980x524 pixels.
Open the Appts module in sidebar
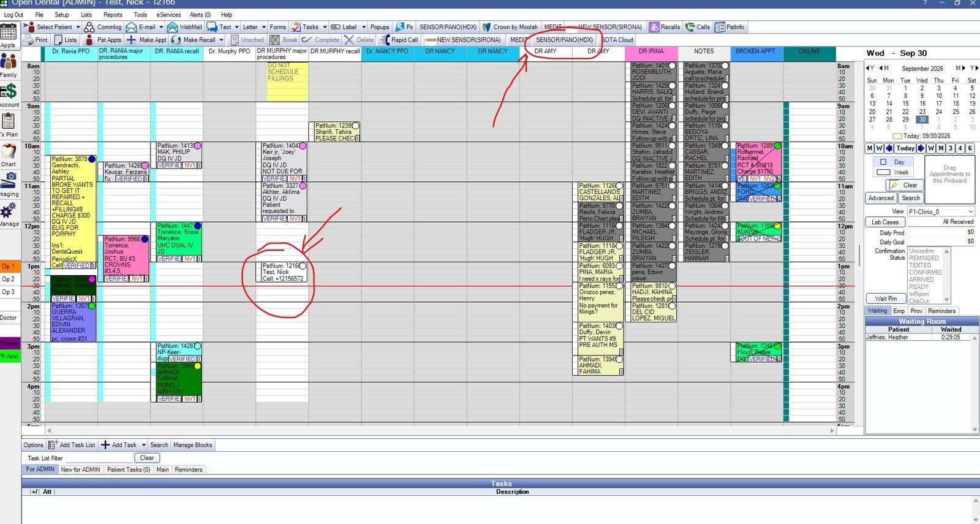click(x=9, y=36)
